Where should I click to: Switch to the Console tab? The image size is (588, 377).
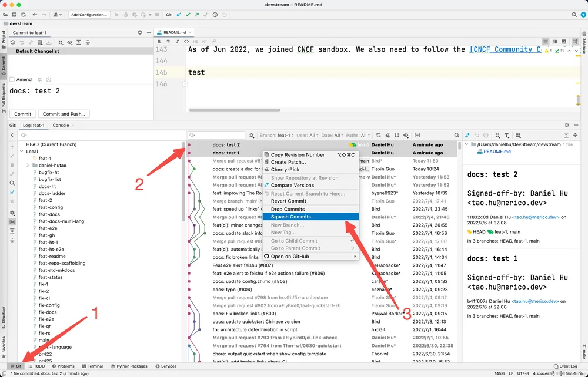tap(61, 126)
